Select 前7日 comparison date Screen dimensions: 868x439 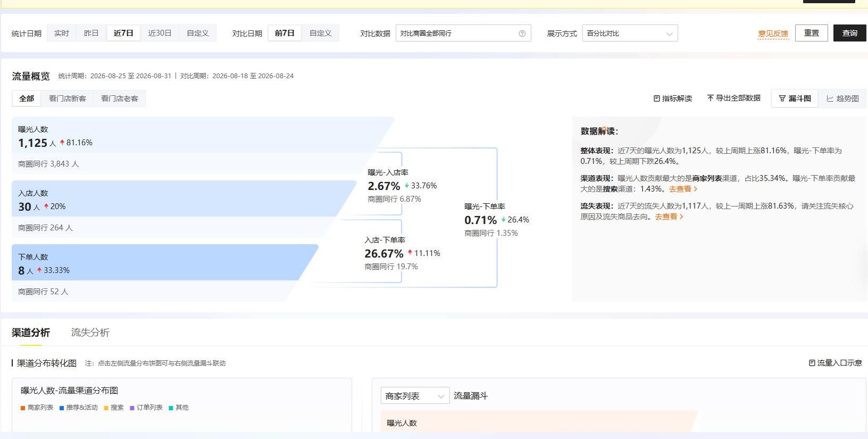285,33
